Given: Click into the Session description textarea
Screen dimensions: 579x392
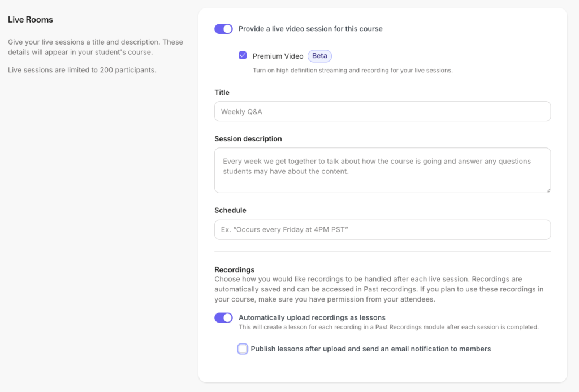Looking at the screenshot, I should (x=382, y=169).
